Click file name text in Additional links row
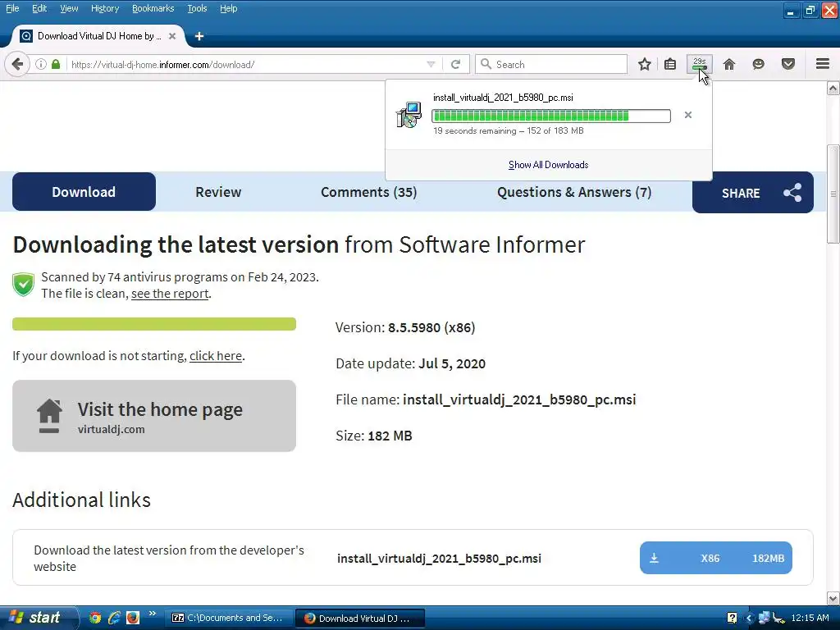 (x=440, y=558)
